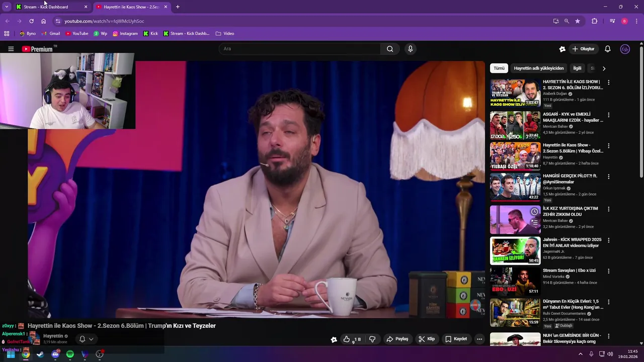Click the Oluştur create button

coord(583,49)
